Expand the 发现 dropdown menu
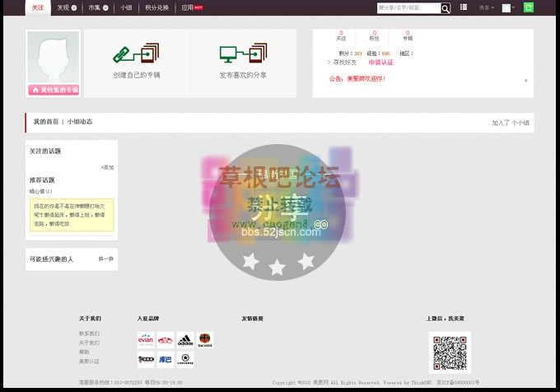Screen dimensions: 560x392 [68, 8]
